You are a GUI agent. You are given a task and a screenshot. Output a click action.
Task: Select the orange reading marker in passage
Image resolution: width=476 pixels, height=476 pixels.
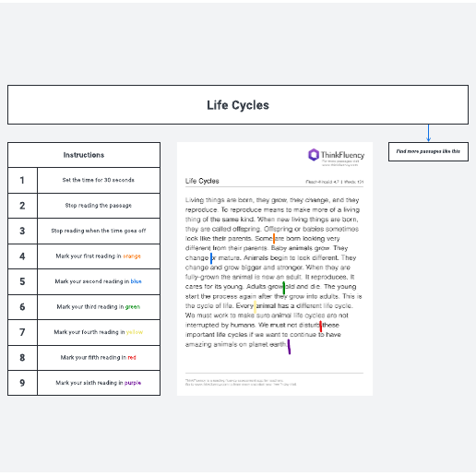coord(274,238)
